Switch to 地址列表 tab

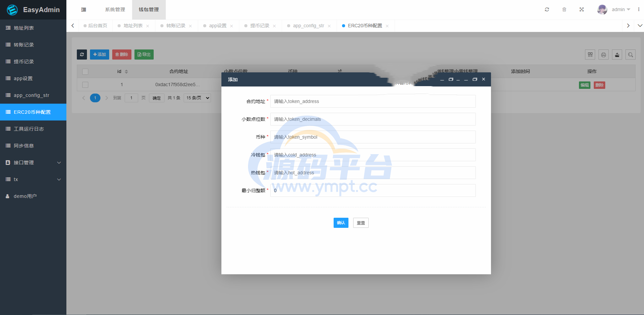point(133,26)
